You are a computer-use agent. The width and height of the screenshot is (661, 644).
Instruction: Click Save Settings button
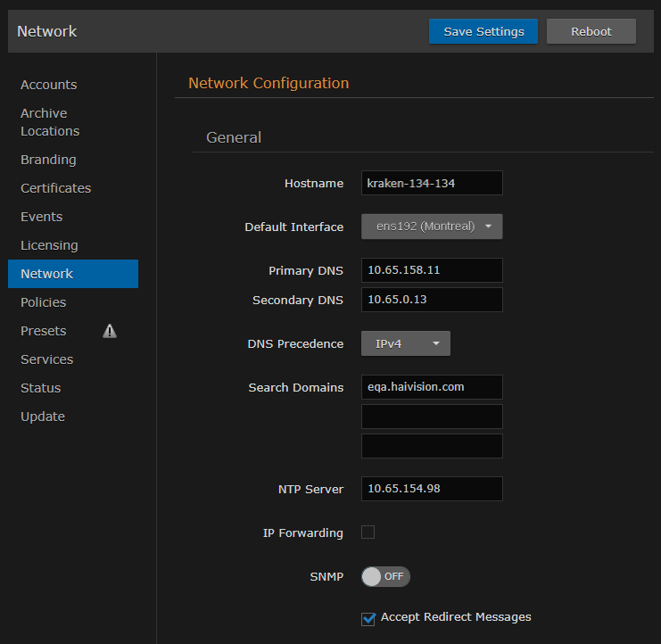(483, 31)
